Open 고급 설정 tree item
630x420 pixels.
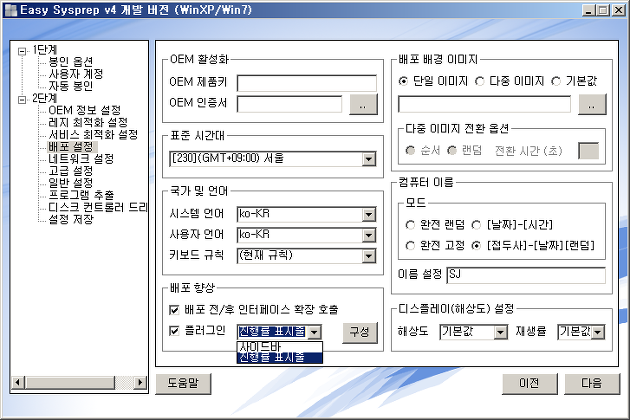pos(71,171)
